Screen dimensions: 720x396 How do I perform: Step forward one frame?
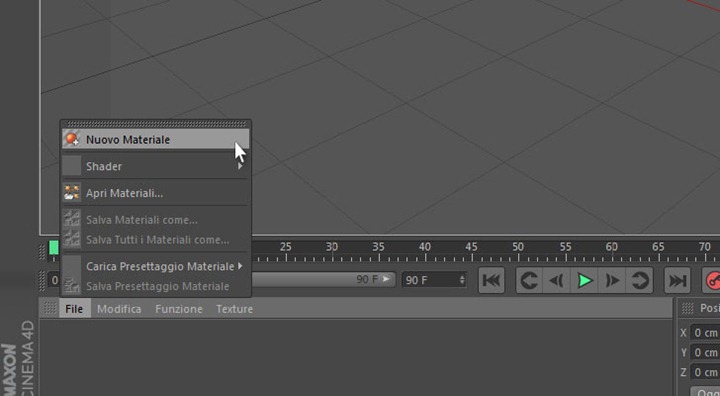coord(612,280)
